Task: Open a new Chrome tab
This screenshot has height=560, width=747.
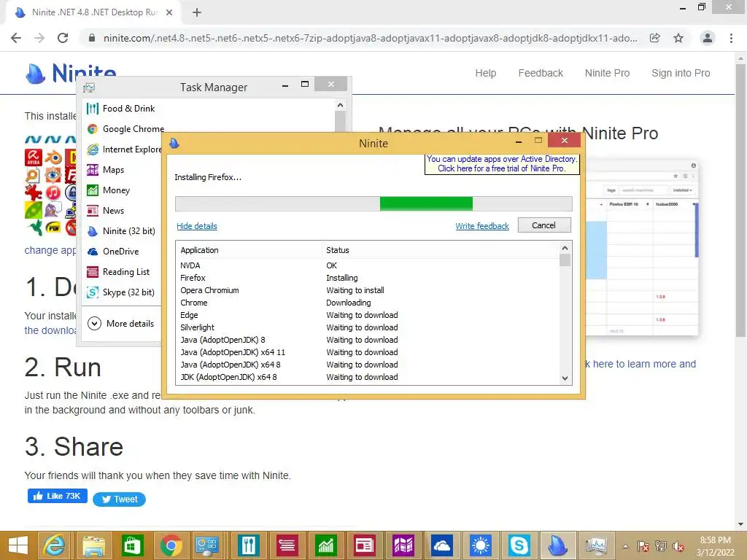Action: click(197, 12)
